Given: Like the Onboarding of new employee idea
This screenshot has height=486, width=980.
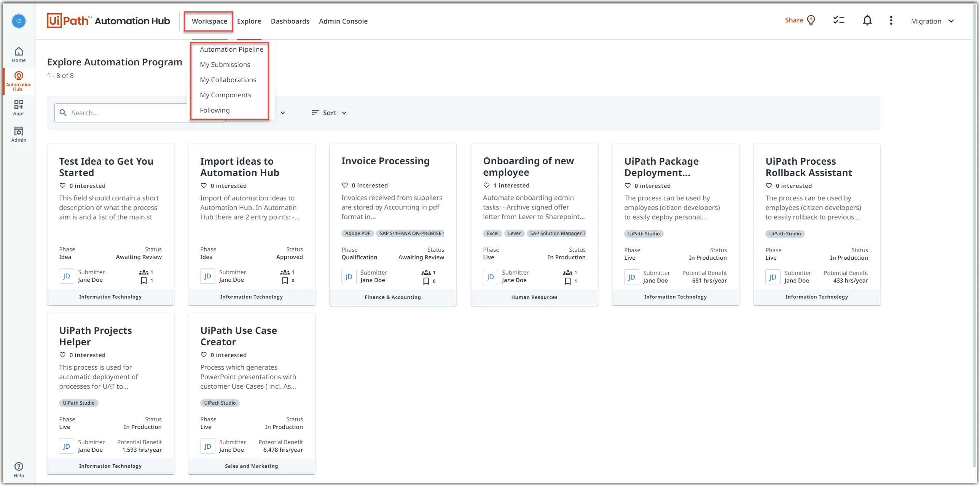Looking at the screenshot, I should pos(486,185).
